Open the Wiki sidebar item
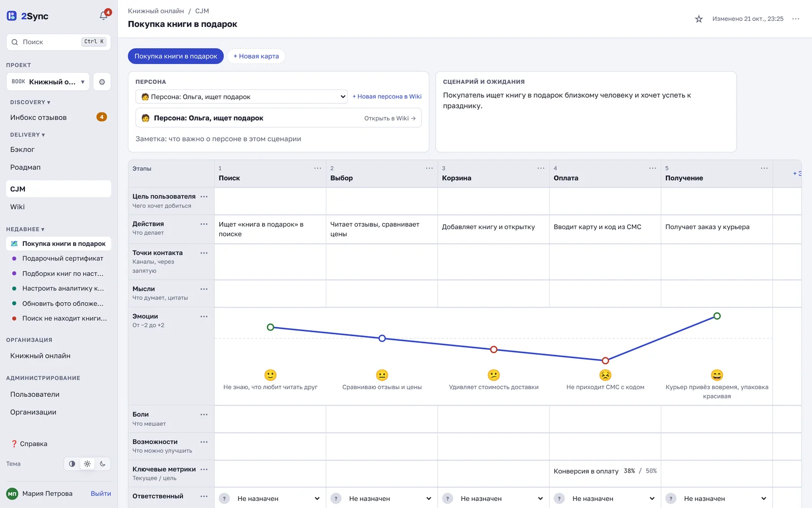Viewport: 812px width, 508px height. (x=58, y=207)
